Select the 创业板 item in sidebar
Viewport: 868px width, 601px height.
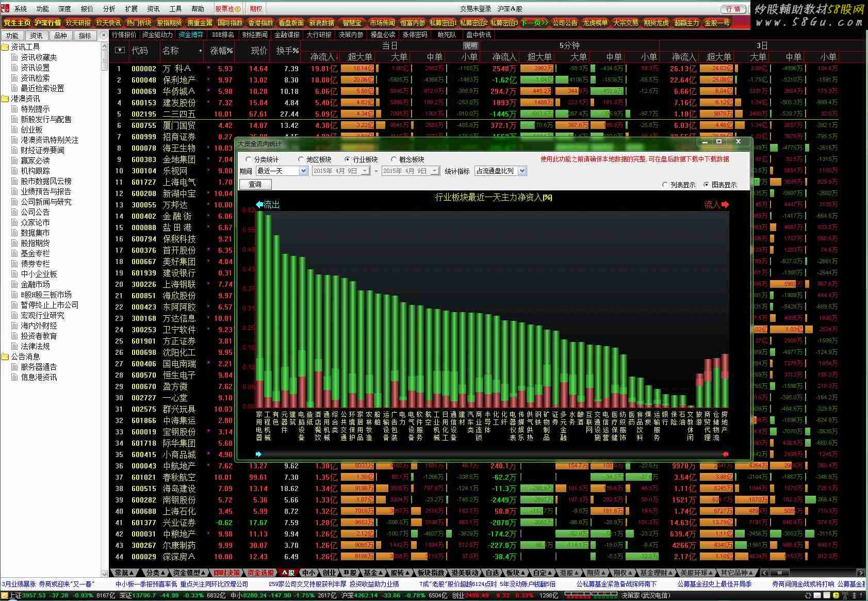point(32,129)
